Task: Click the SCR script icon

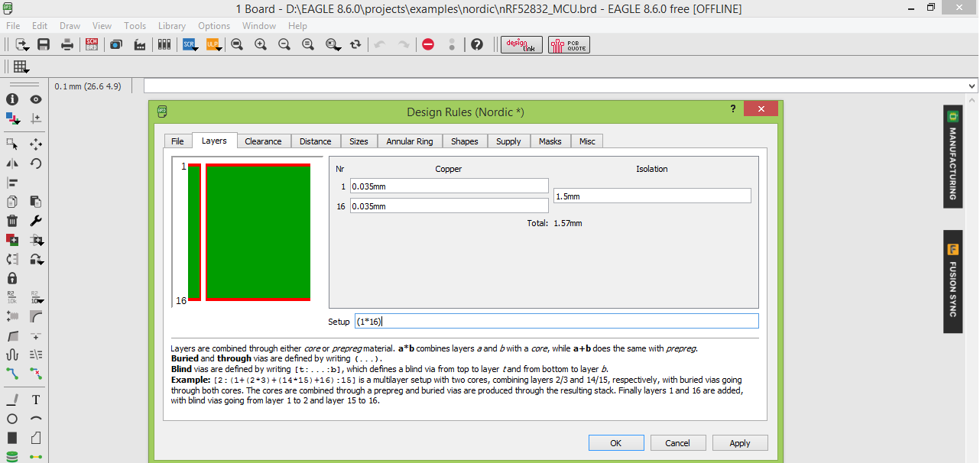Action: click(190, 44)
